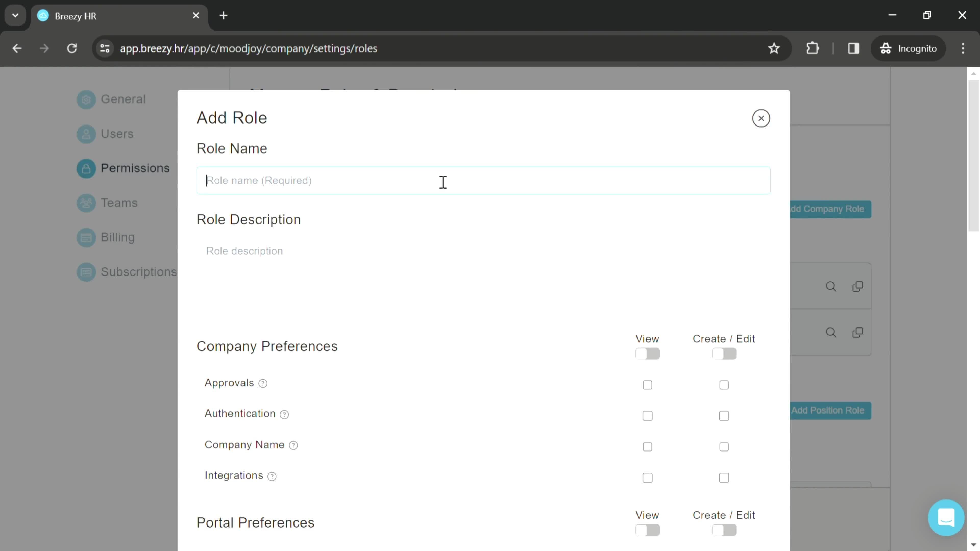The image size is (980, 551).
Task: Close the Add Role dialog
Action: pos(761,118)
